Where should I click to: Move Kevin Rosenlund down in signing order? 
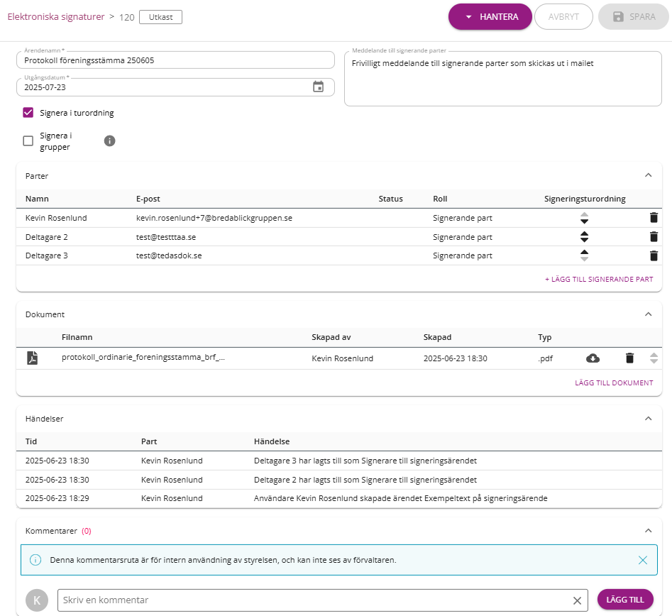tap(584, 221)
